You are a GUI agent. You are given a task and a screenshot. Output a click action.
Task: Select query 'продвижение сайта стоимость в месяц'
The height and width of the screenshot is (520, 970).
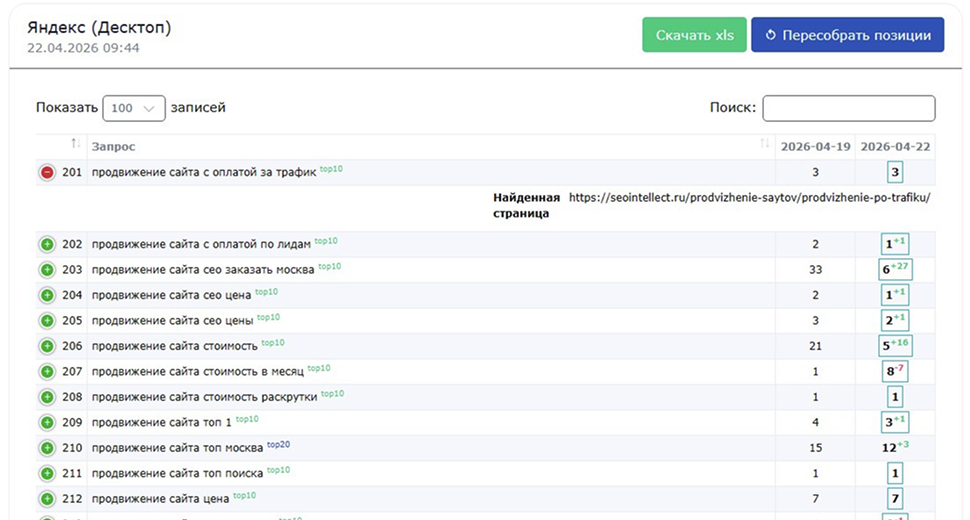[x=198, y=372]
